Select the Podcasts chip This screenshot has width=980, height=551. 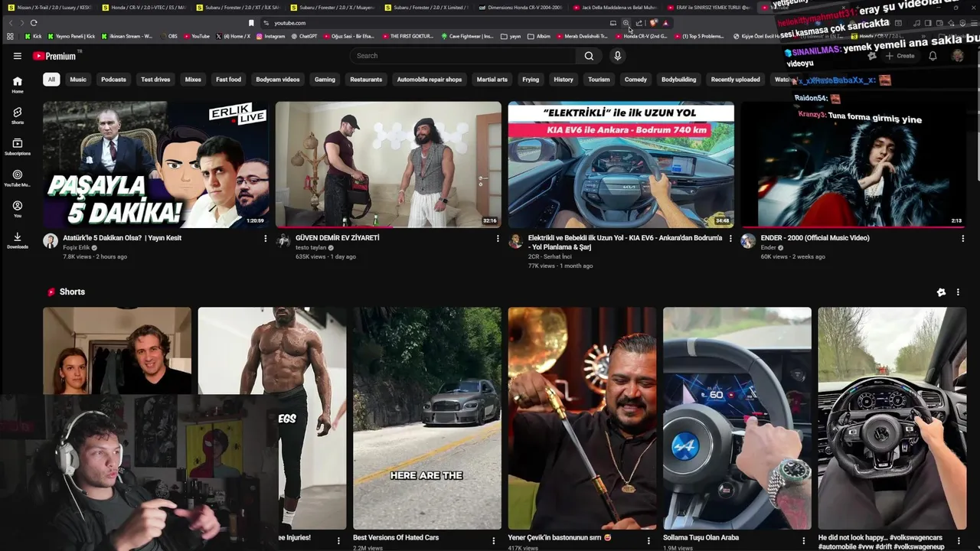[113, 80]
